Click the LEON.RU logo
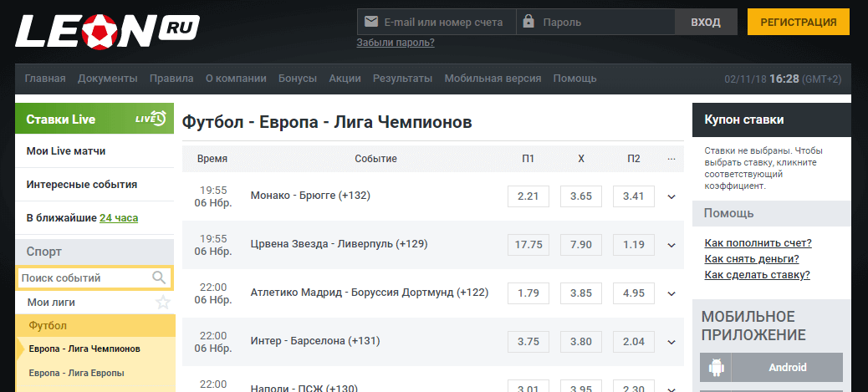Screen dimensions: 868x392 pyautogui.click(x=107, y=32)
